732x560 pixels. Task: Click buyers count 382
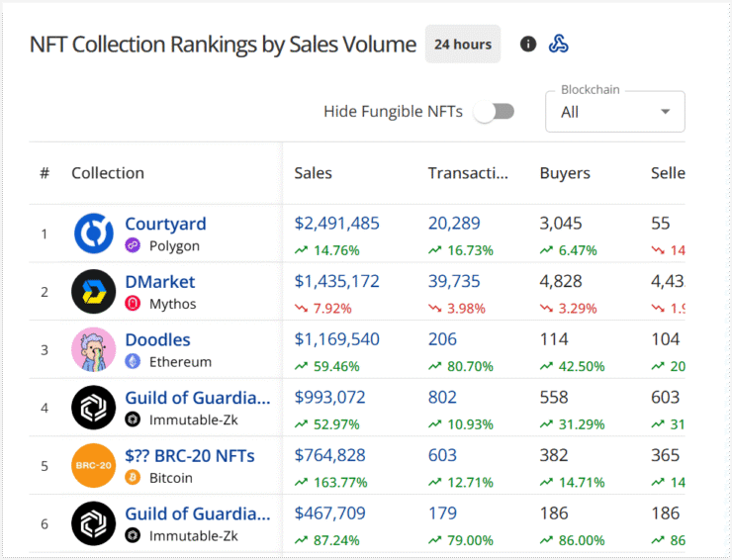[x=554, y=455]
